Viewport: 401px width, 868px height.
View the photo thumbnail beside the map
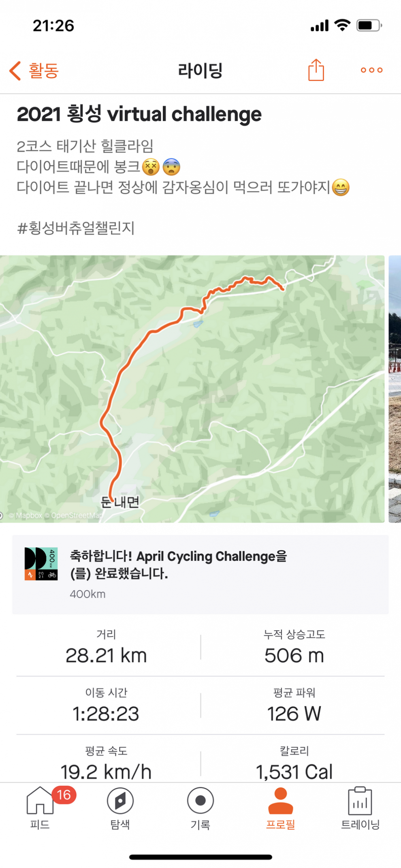(395, 388)
